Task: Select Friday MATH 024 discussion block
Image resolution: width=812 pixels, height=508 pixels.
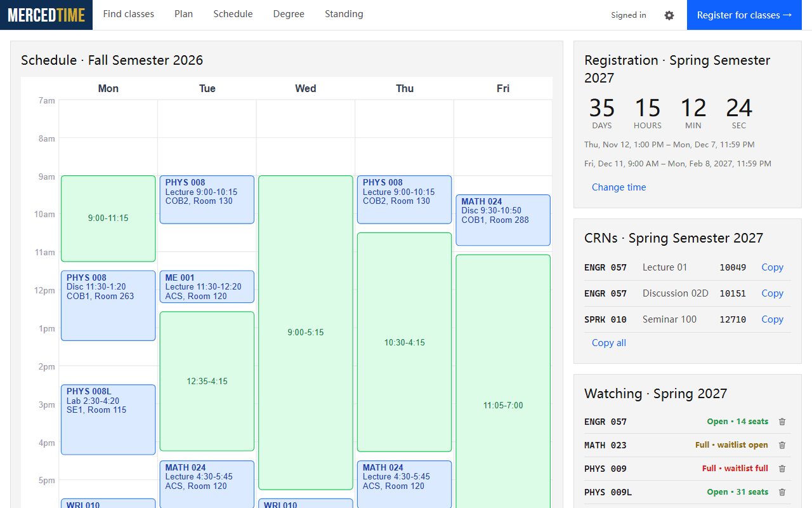Action: click(503, 220)
